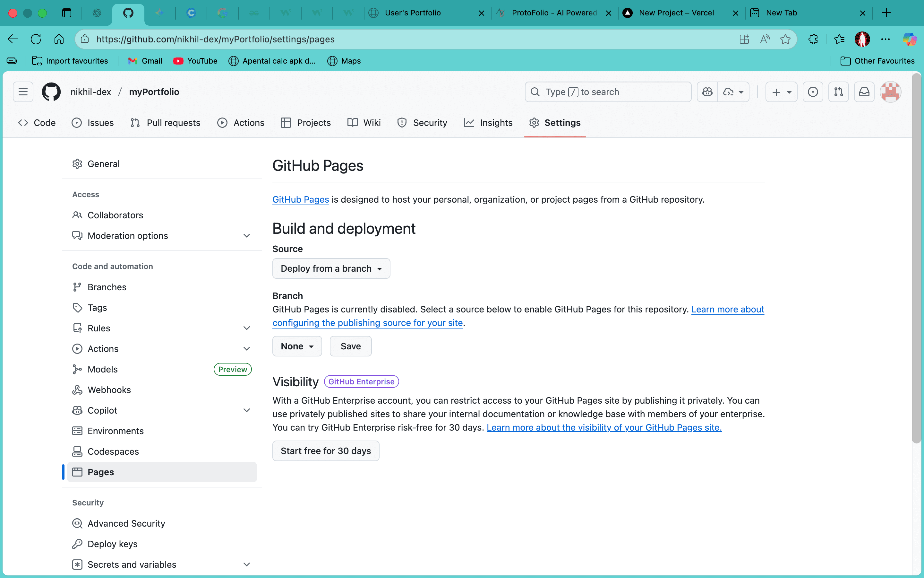
Task: Switch to the Security tab
Action: click(x=422, y=123)
